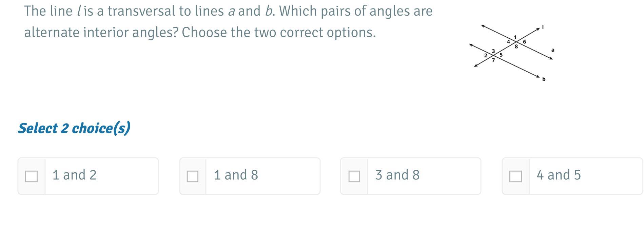The image size is (644, 245).
Task: Select the '1 and 2' answer label
Action: pyautogui.click(x=75, y=175)
